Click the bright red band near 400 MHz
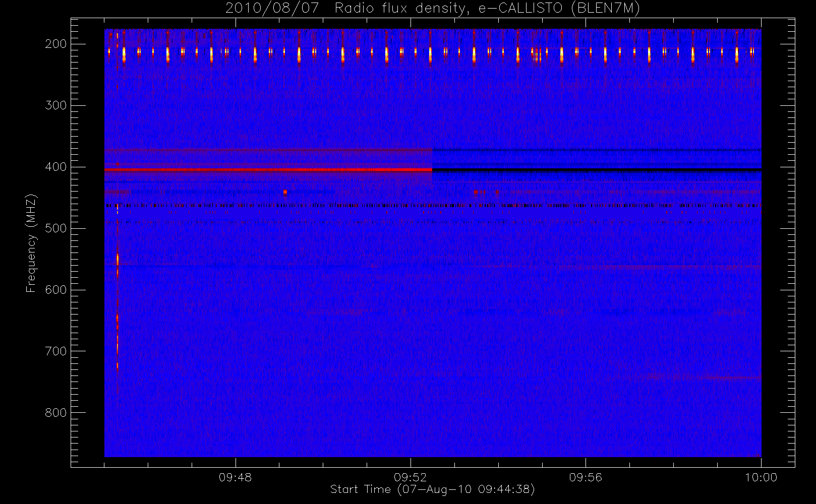The width and height of the screenshot is (816, 504). click(x=268, y=170)
